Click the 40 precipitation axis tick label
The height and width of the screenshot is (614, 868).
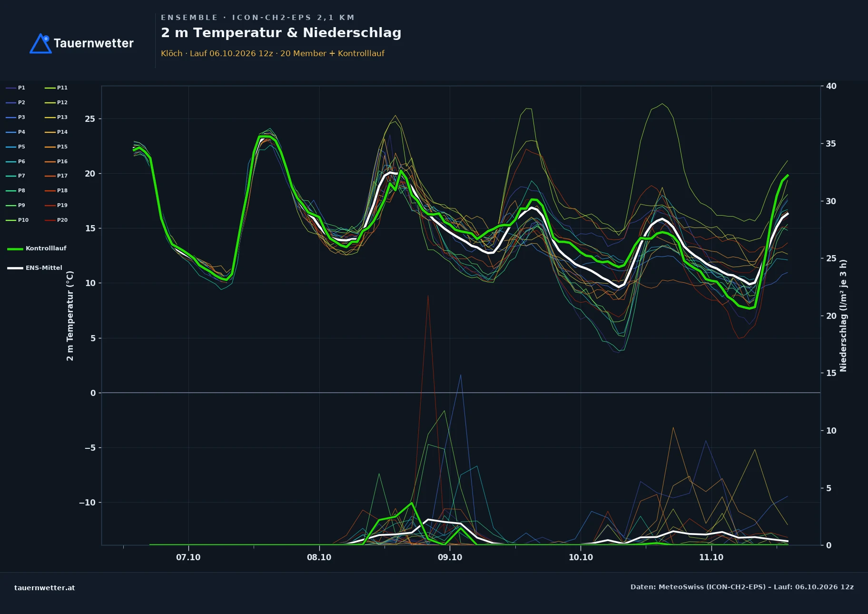pos(831,86)
